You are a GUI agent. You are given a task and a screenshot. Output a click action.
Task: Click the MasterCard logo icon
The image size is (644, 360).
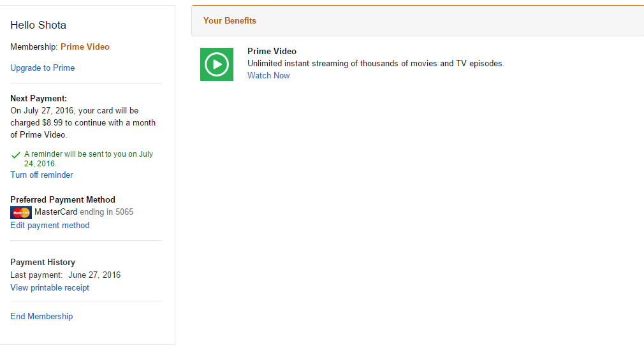[21, 213]
